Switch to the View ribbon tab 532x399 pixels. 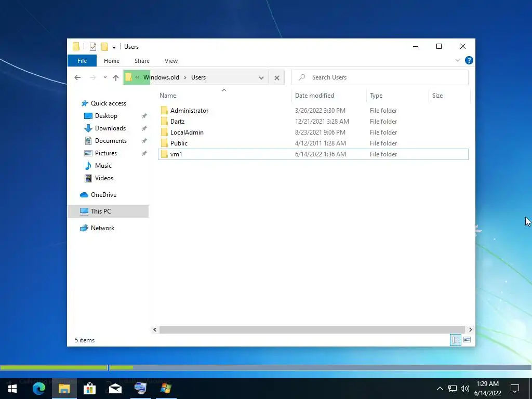pos(171,61)
